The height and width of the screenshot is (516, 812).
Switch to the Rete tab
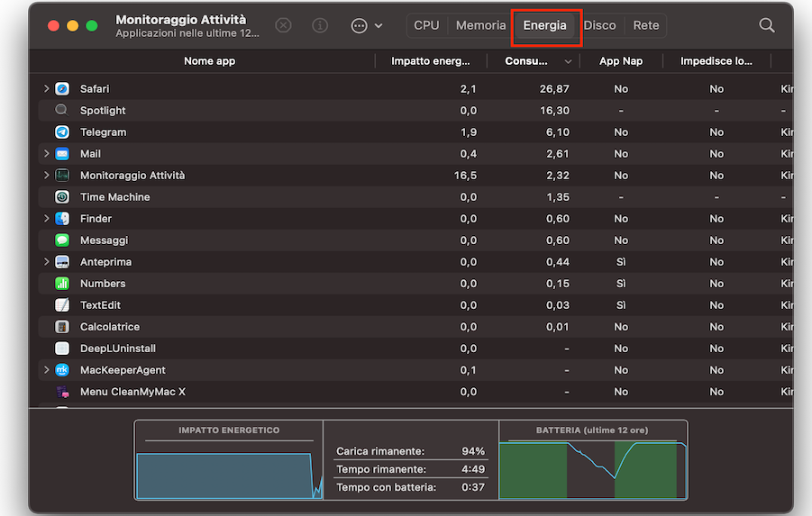point(645,25)
